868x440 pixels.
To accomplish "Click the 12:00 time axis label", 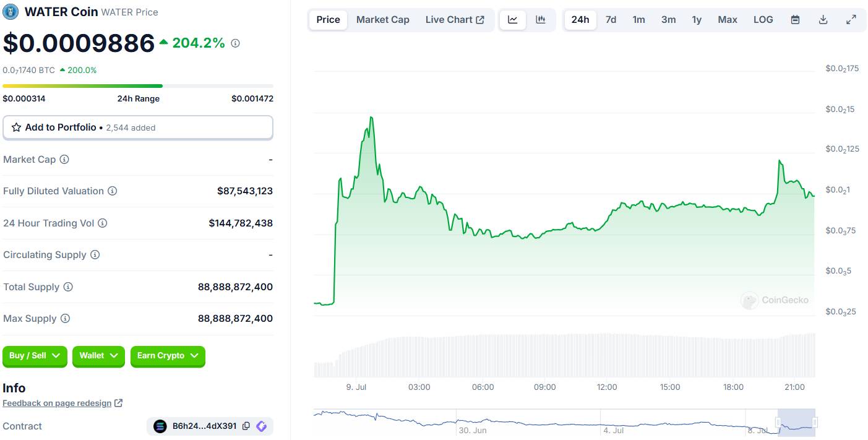I will click(607, 387).
